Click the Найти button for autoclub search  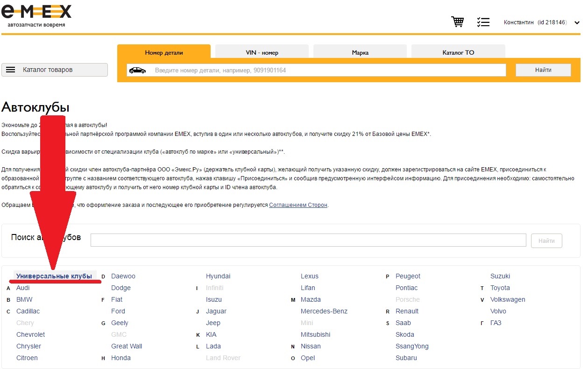pyautogui.click(x=546, y=241)
